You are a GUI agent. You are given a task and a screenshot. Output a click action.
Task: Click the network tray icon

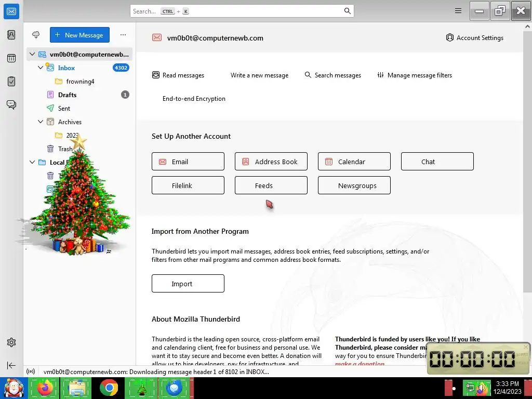click(470, 388)
